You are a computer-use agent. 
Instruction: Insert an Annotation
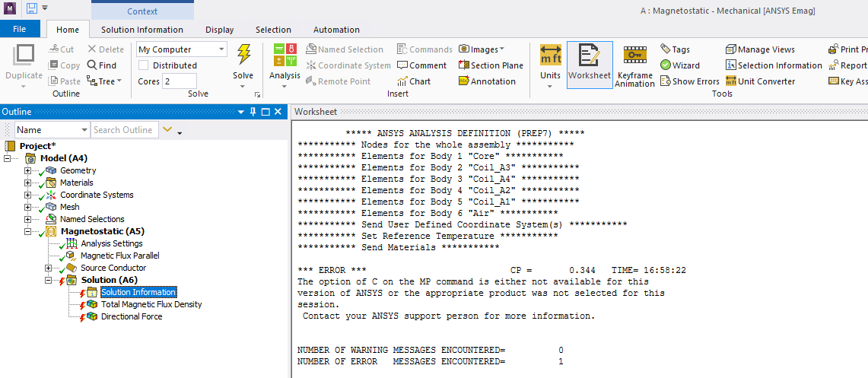tap(487, 81)
